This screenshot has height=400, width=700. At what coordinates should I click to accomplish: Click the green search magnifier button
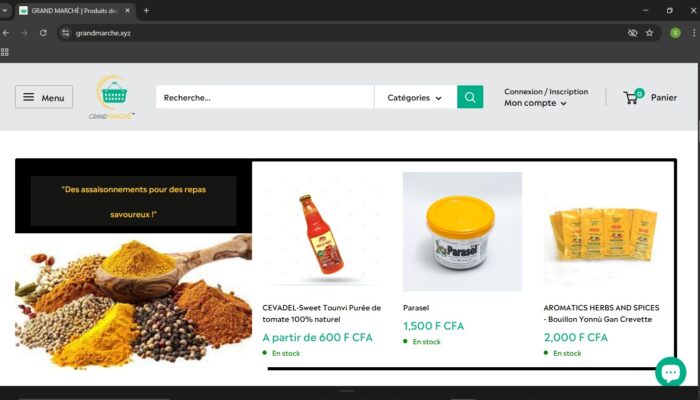(470, 97)
